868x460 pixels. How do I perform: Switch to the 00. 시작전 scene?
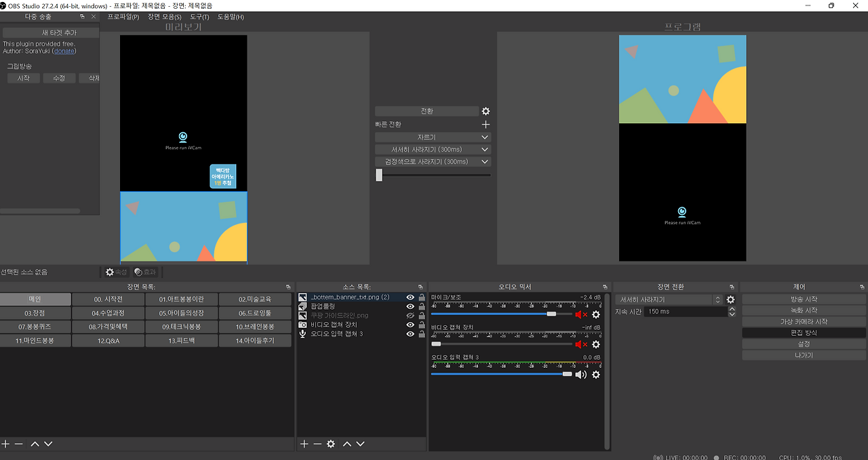point(108,299)
